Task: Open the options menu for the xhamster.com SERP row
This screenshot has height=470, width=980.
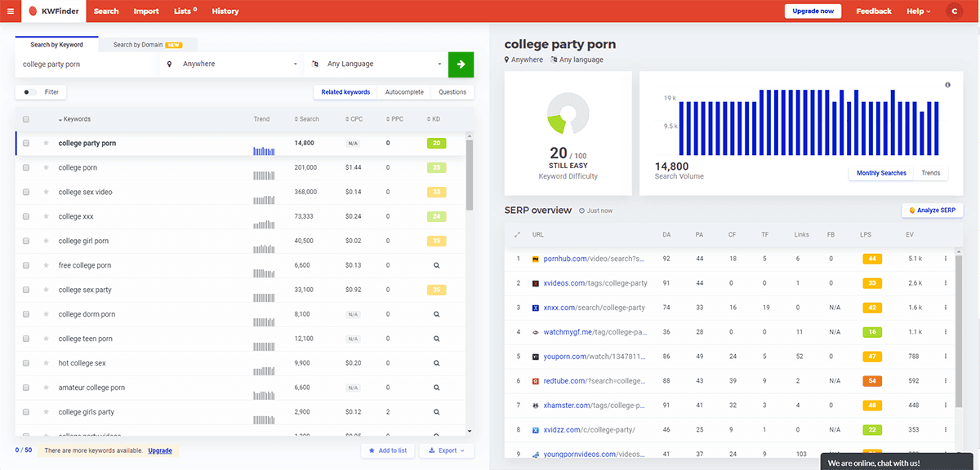Action: point(946,406)
